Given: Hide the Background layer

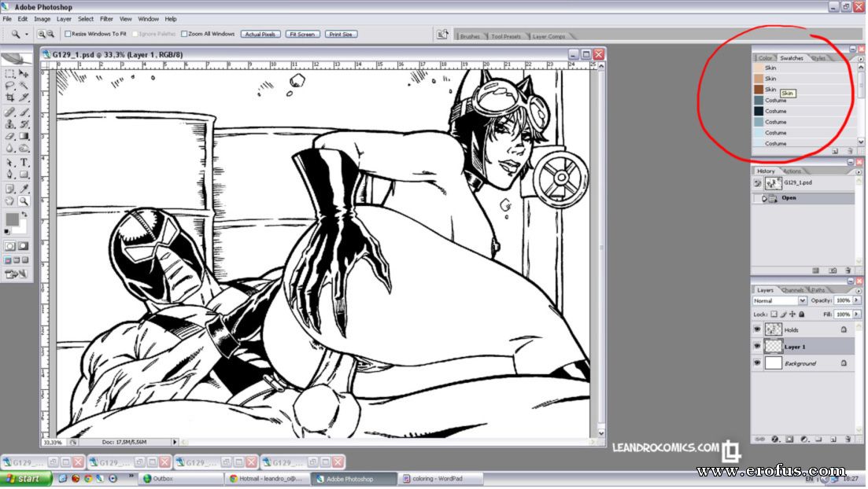Looking at the screenshot, I should (x=757, y=363).
